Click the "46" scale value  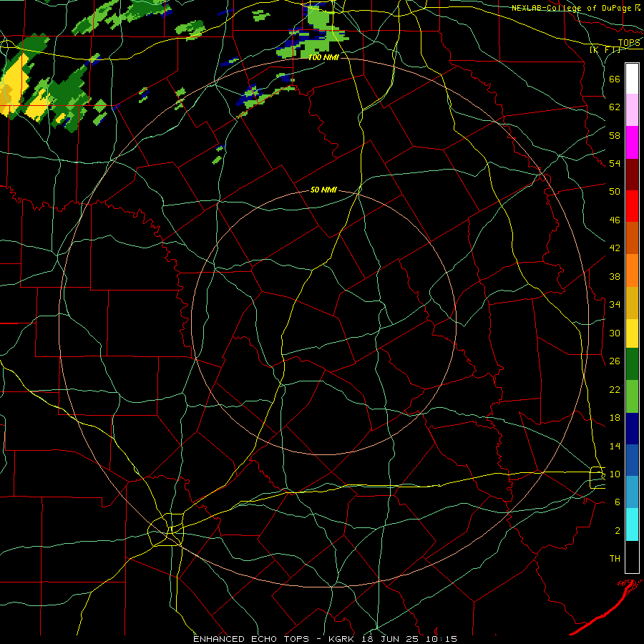tap(615, 220)
